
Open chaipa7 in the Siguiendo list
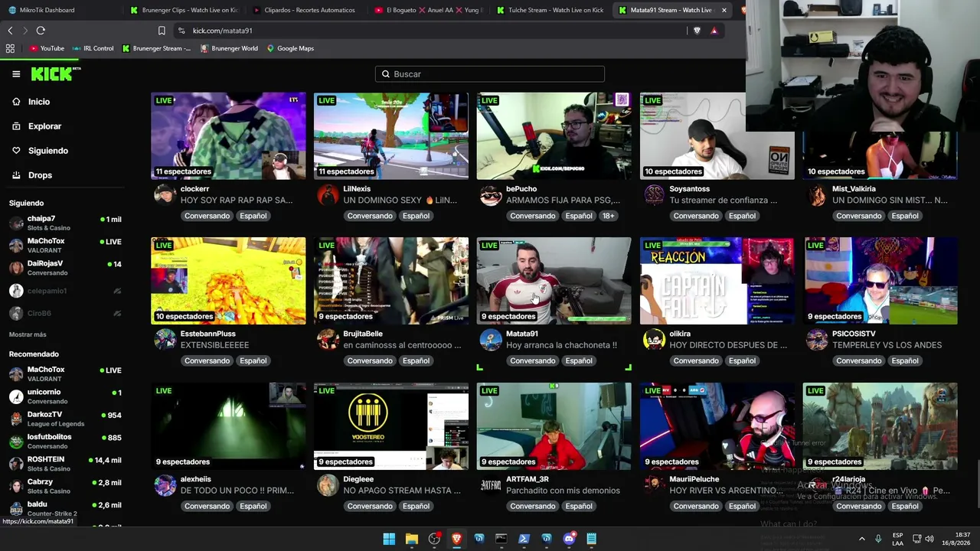click(x=66, y=223)
